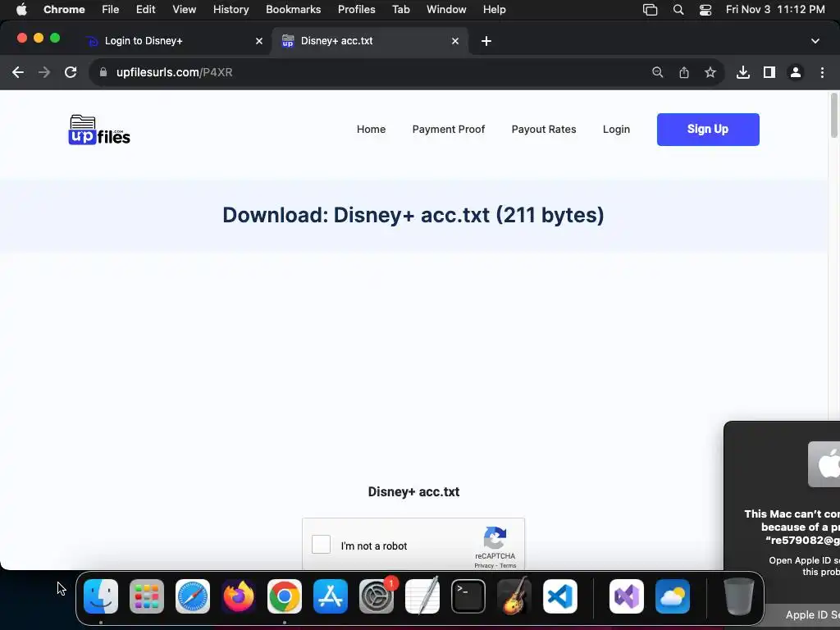Open Finder from the Dock
840x630 pixels.
pyautogui.click(x=101, y=596)
